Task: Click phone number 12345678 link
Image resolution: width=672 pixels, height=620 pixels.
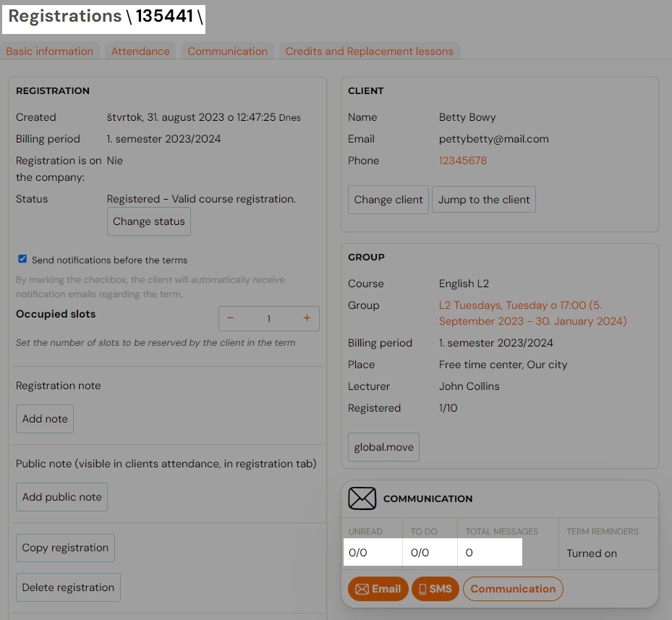Action: tap(463, 161)
